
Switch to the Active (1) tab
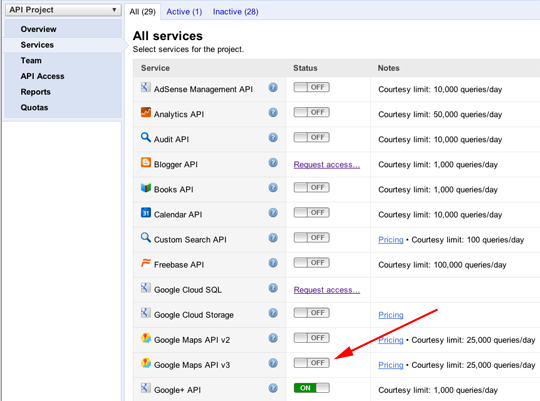coord(184,12)
